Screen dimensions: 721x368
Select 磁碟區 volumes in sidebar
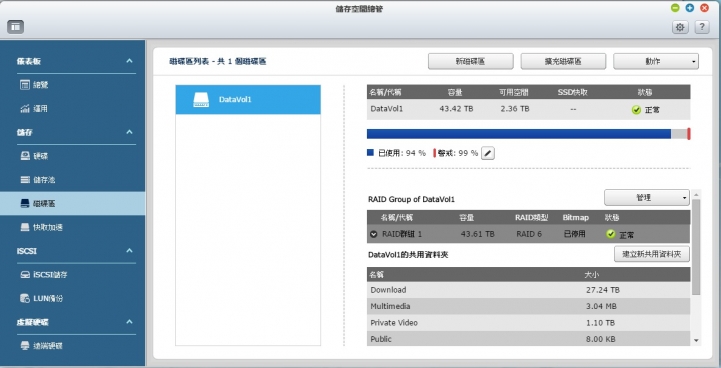tap(73, 203)
